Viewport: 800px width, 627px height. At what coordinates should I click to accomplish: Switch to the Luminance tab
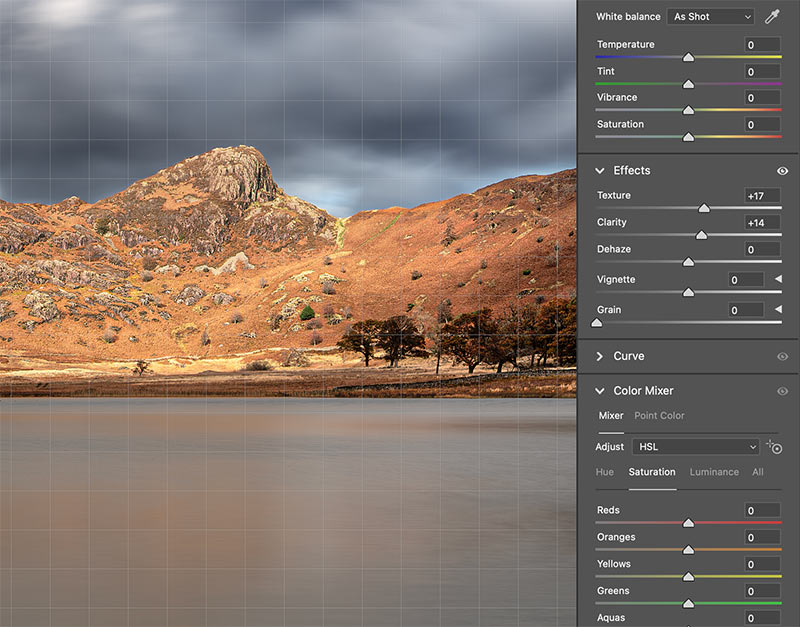(x=714, y=472)
